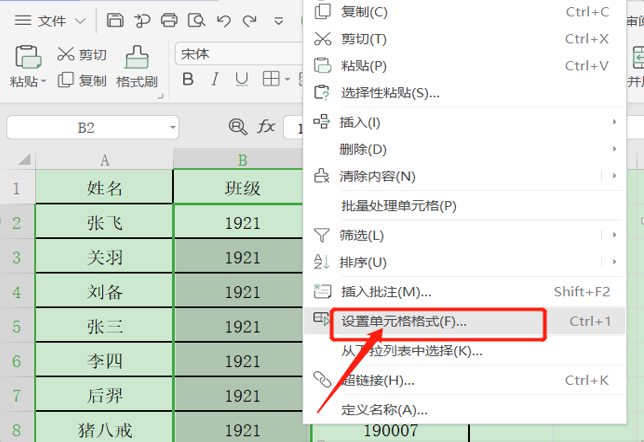
Task: Open 插入(I) submenu in context menu
Action: pos(464,122)
